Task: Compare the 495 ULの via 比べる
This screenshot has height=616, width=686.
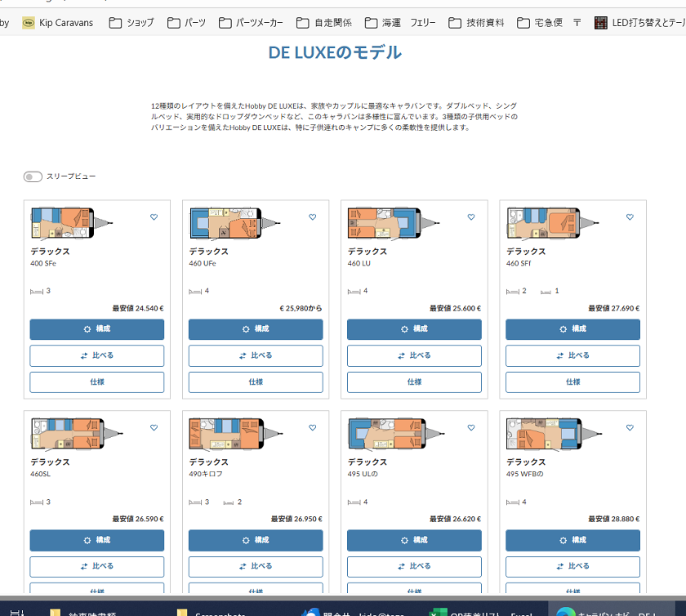Action: click(x=414, y=566)
